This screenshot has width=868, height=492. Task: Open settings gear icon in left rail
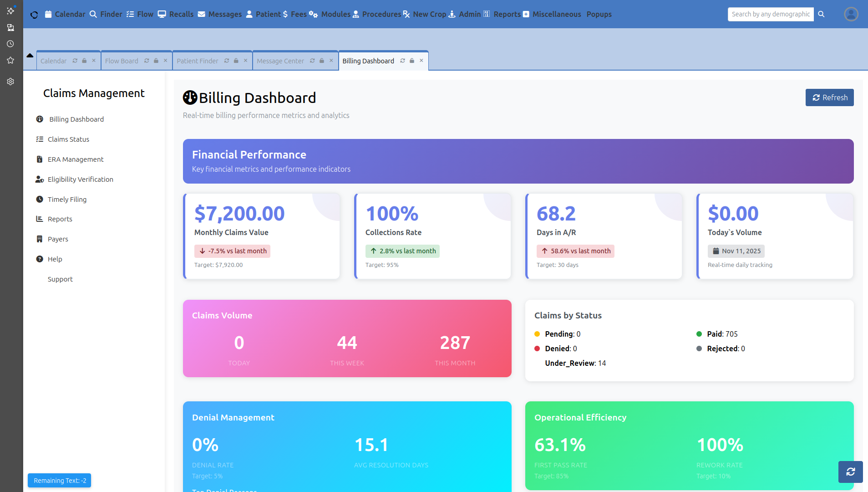pyautogui.click(x=10, y=82)
